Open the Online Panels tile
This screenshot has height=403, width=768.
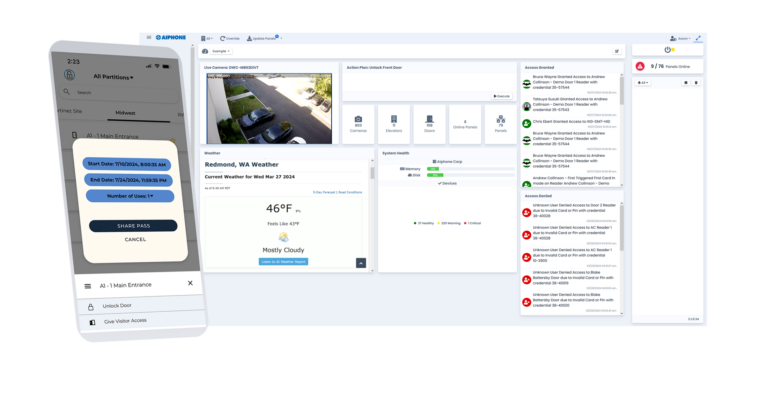click(x=465, y=124)
